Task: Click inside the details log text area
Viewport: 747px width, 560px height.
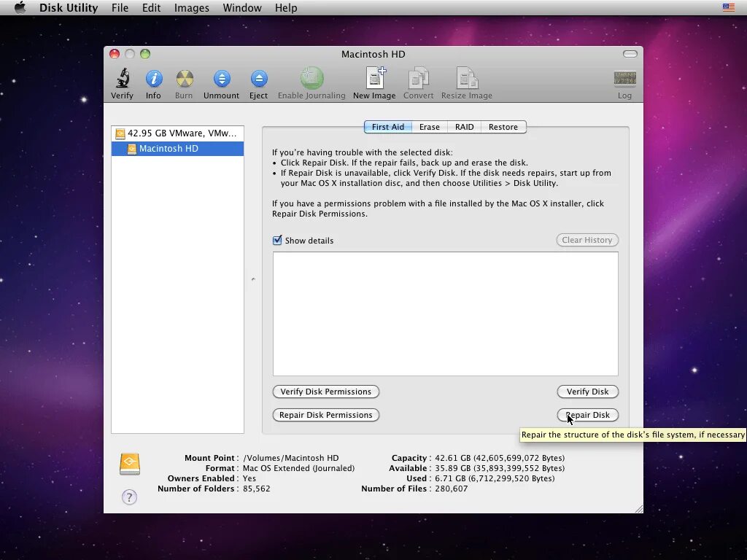Action: tap(446, 314)
